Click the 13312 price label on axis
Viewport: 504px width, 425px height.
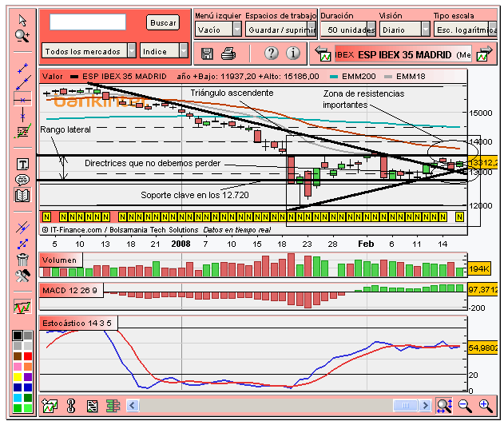tap(483, 163)
